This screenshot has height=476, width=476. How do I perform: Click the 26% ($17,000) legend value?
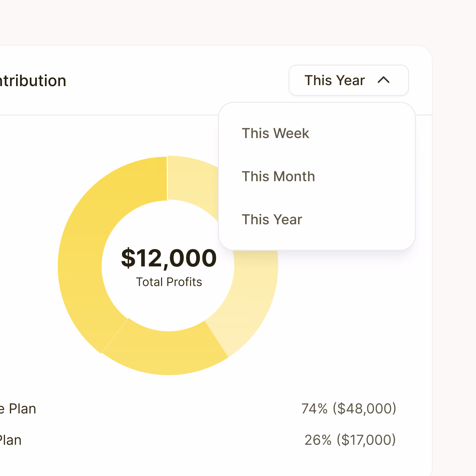(350, 440)
